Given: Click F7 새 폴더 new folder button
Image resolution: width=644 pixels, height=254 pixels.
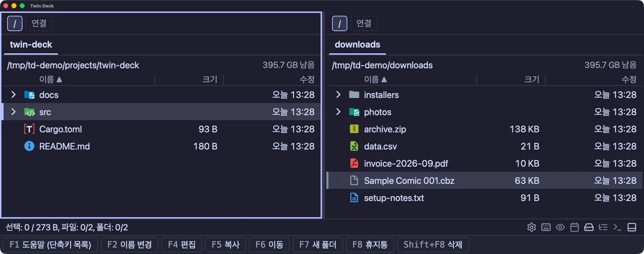Looking at the screenshot, I should tap(318, 245).
